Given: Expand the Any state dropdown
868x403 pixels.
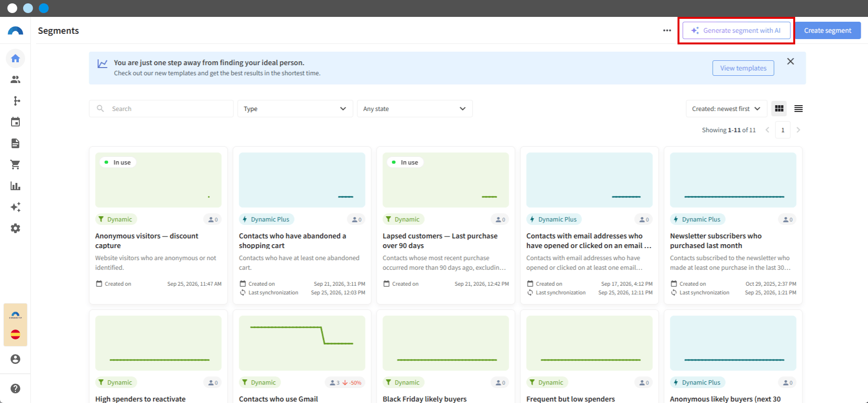Looking at the screenshot, I should 415,109.
